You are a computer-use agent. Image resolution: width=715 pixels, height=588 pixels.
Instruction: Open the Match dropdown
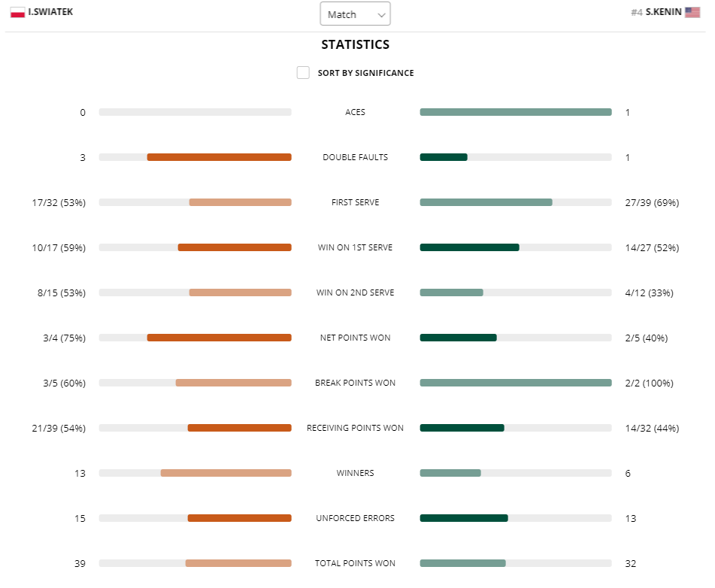point(355,14)
